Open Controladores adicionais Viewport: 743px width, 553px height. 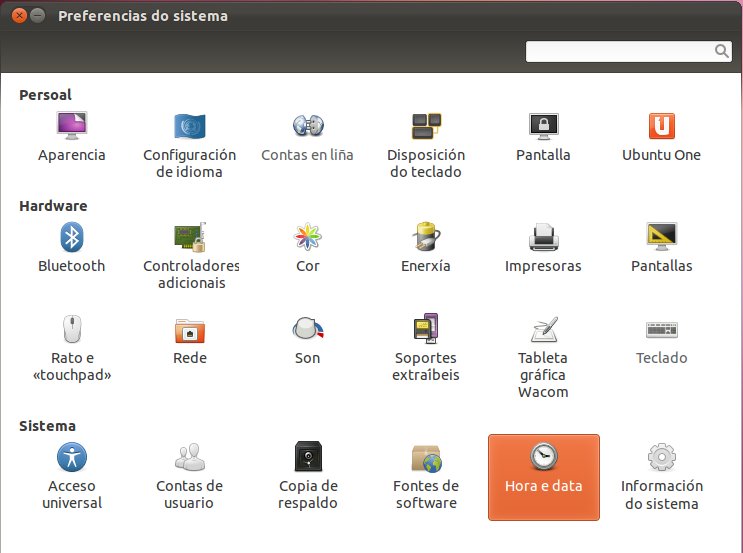(x=191, y=256)
